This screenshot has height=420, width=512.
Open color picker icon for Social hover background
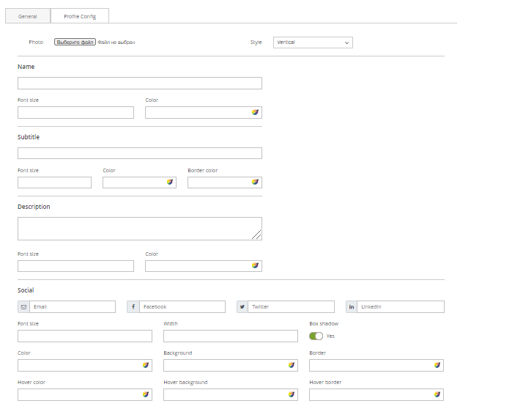pos(292,394)
